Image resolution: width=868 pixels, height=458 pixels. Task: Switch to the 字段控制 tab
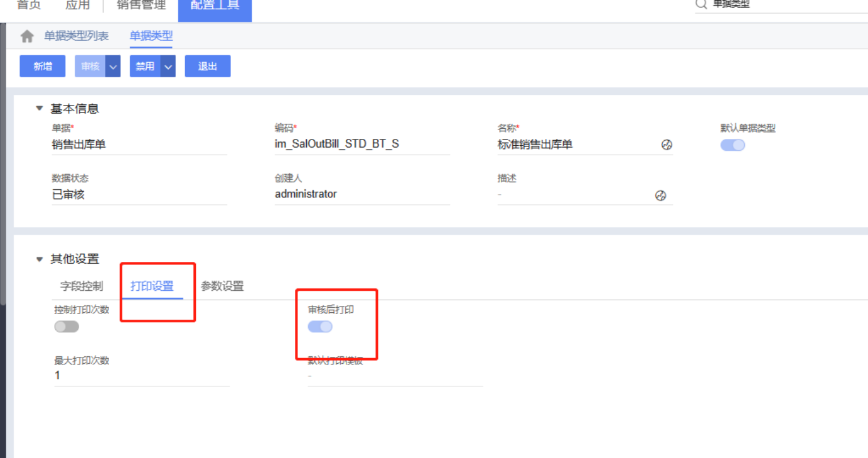(82, 286)
